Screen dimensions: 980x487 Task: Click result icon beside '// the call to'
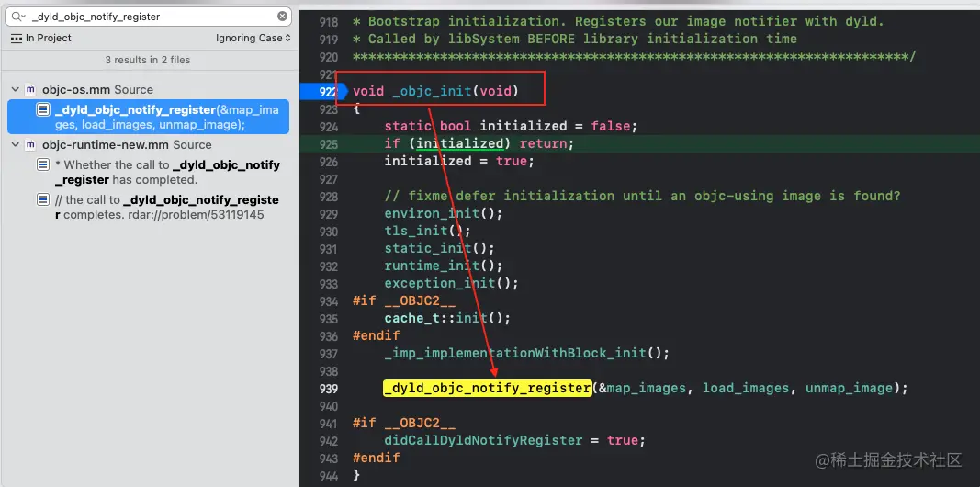click(x=42, y=200)
